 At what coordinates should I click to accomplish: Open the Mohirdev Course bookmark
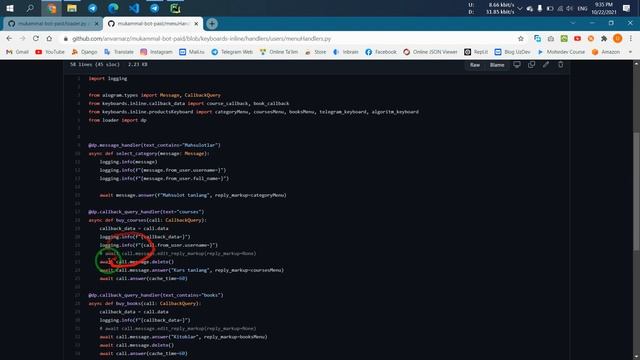[x=561, y=52]
